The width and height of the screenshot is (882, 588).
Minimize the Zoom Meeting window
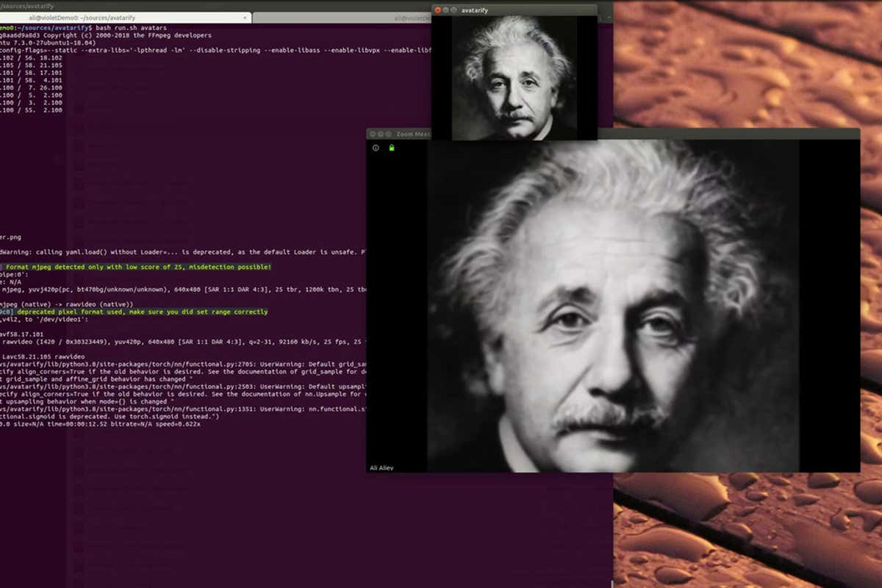tap(381, 133)
